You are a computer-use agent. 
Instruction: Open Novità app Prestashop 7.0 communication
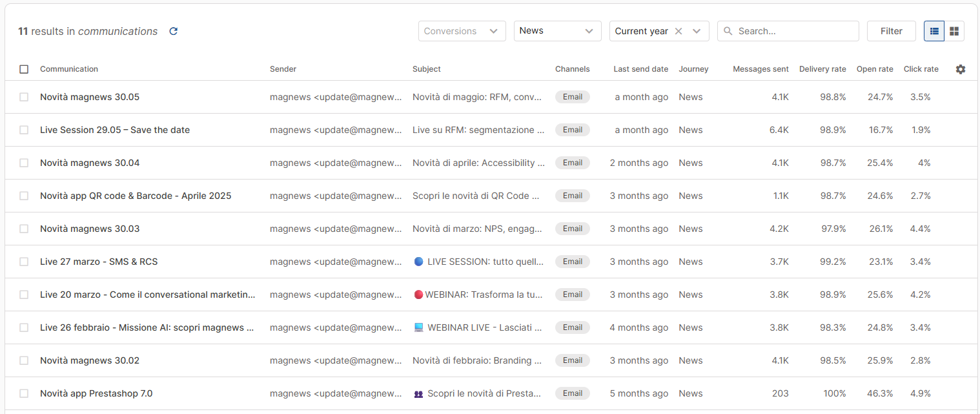tap(96, 393)
